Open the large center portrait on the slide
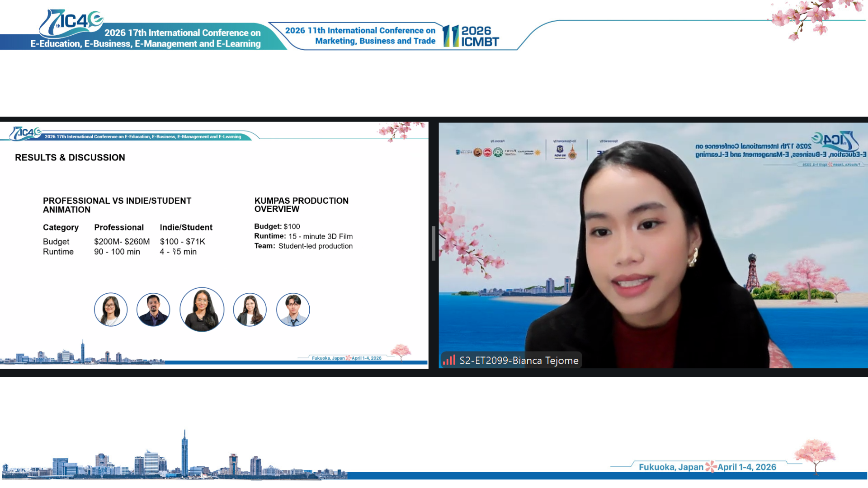Image resolution: width=868 pixels, height=488 pixels. (202, 310)
